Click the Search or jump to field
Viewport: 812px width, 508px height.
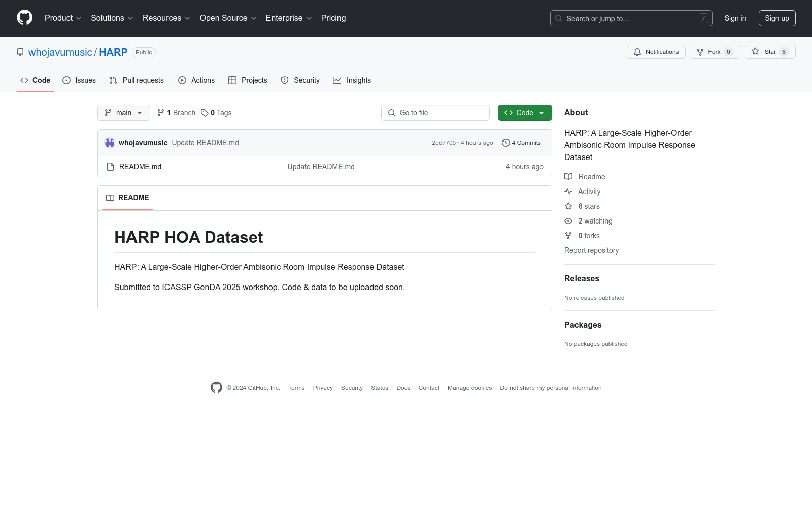tap(631, 18)
